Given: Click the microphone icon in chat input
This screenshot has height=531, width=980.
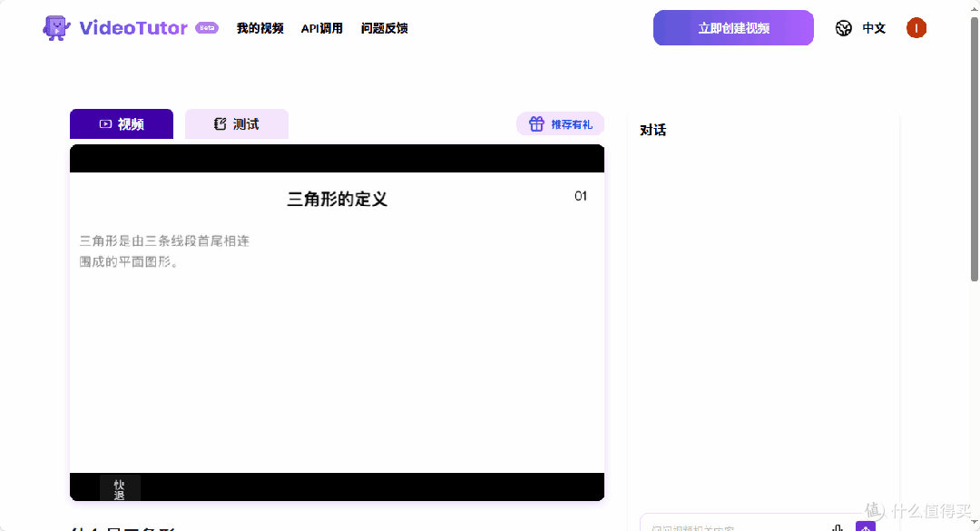Looking at the screenshot, I should [x=838, y=527].
